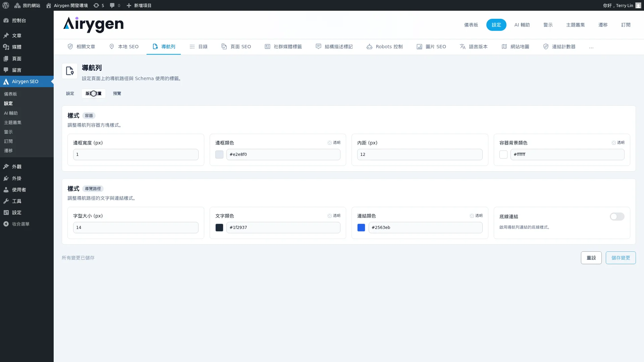Select the 導航列 tab
The width and height of the screenshot is (644, 362).
(164, 47)
